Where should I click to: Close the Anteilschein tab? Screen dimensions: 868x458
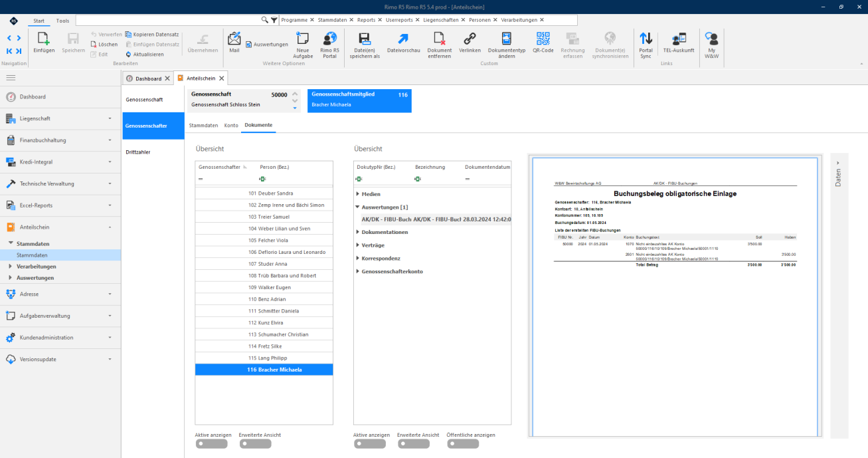222,78
